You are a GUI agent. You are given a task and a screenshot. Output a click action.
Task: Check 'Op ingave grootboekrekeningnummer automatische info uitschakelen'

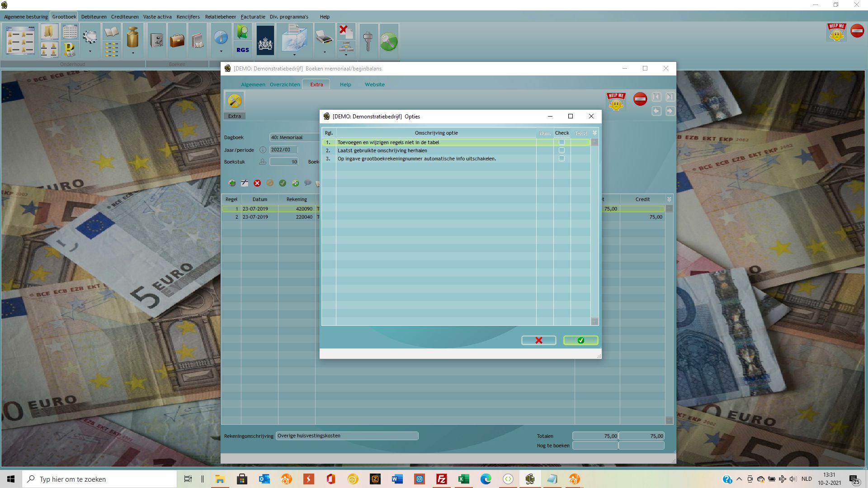561,159
